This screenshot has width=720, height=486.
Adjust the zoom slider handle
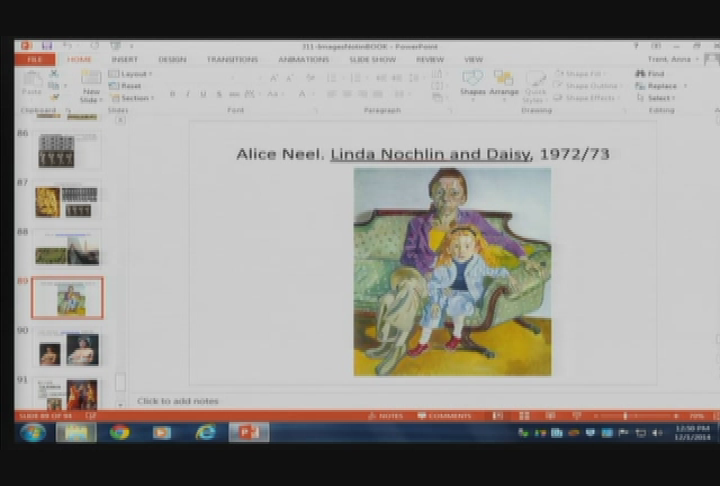625,416
